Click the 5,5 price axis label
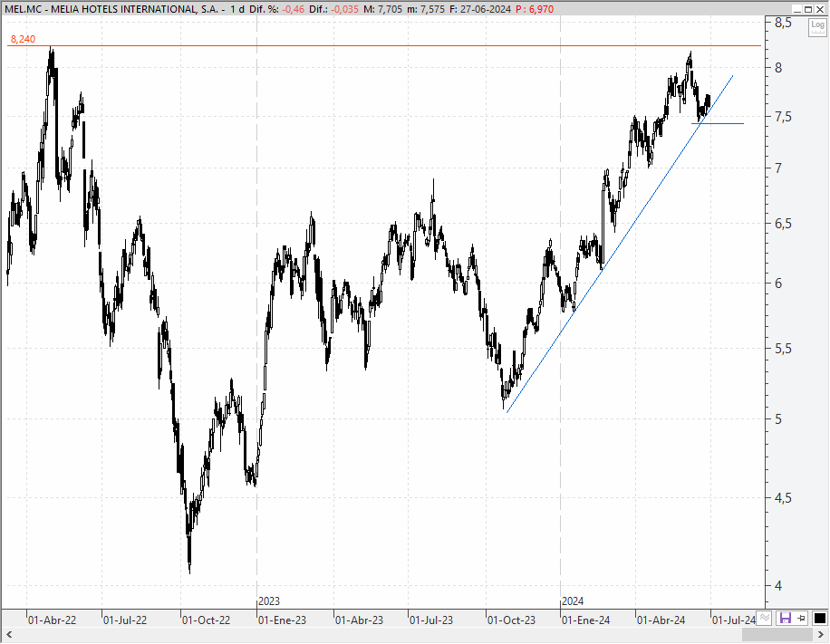830x644 pixels. [x=784, y=348]
